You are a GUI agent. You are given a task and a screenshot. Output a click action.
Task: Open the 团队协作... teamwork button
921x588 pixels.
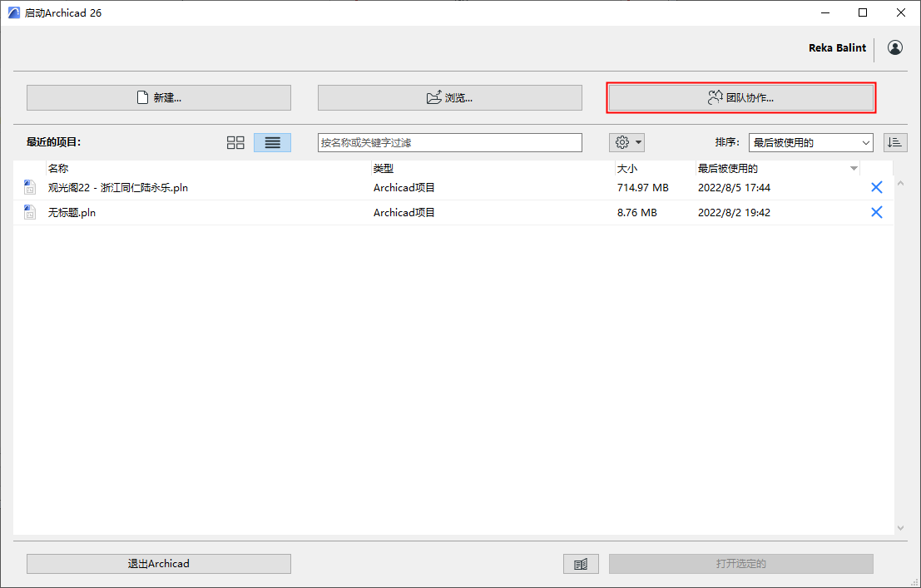point(740,97)
